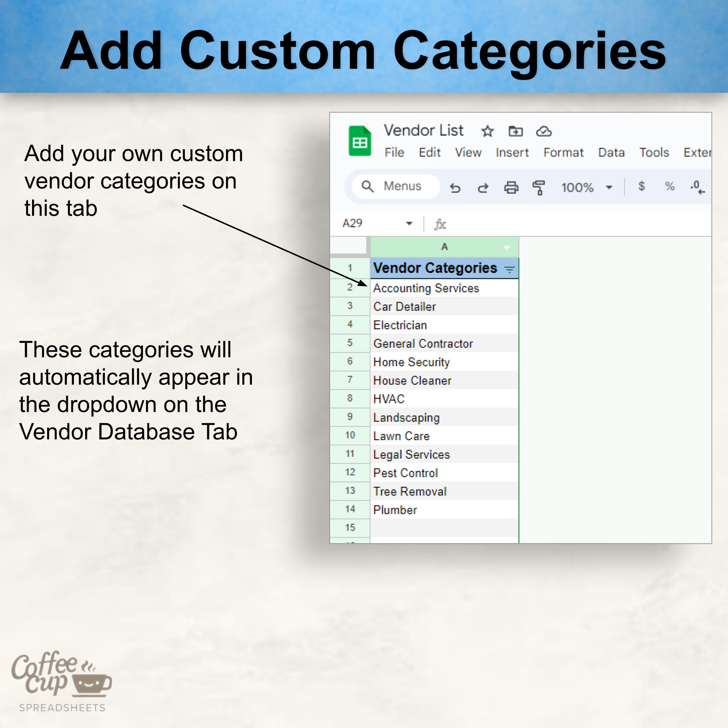
Task: Select the Paint format tool
Action: click(539, 187)
